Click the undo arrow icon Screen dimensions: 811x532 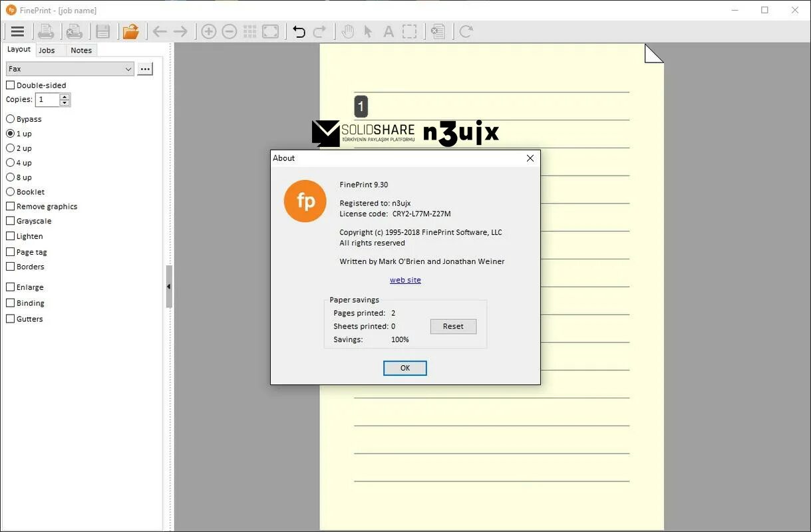tap(299, 31)
